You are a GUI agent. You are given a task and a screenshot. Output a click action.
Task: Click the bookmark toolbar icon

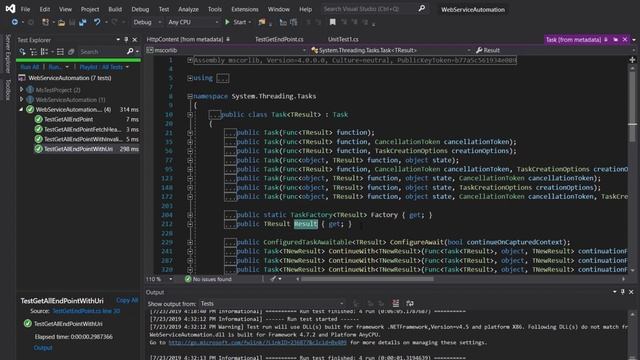[333, 22]
